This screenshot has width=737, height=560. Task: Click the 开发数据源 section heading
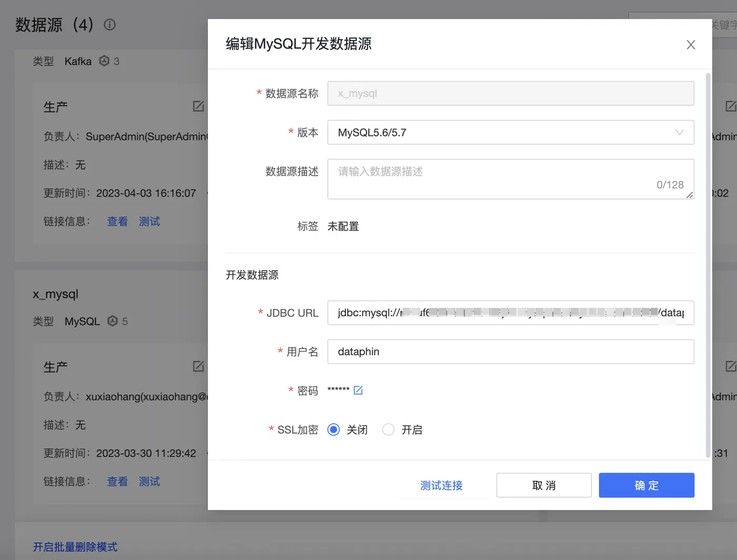click(252, 275)
